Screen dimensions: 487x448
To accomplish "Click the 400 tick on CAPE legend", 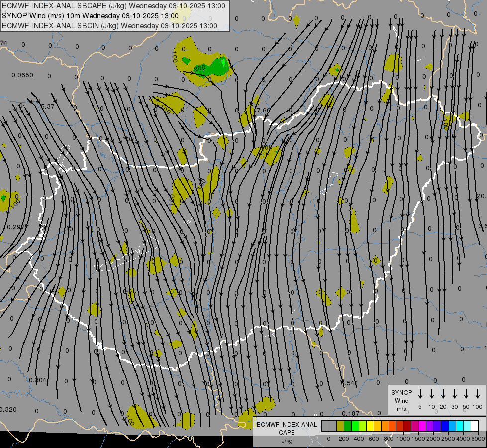I will pyautogui.click(x=359, y=439).
